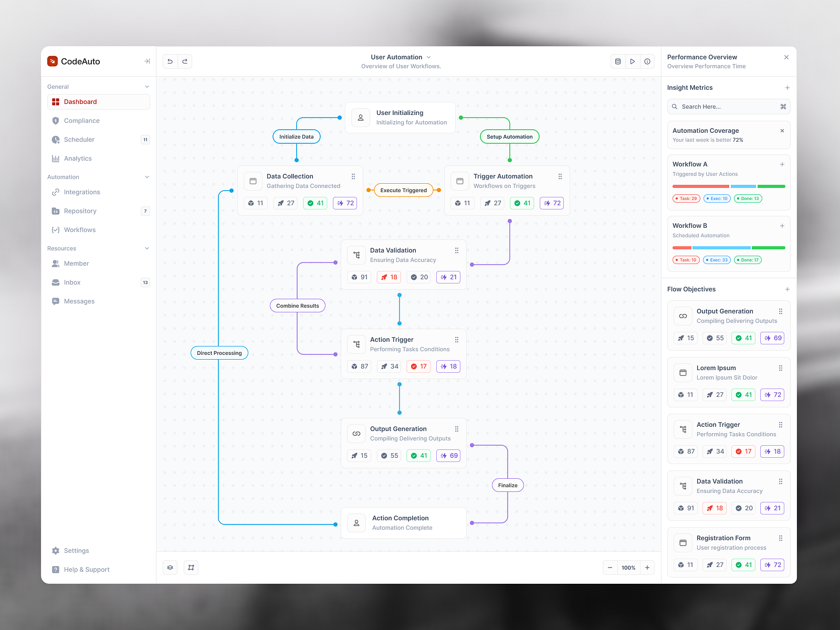Image resolution: width=840 pixels, height=630 pixels.
Task: Click the Workflow B progress bar
Action: pyautogui.click(x=729, y=247)
